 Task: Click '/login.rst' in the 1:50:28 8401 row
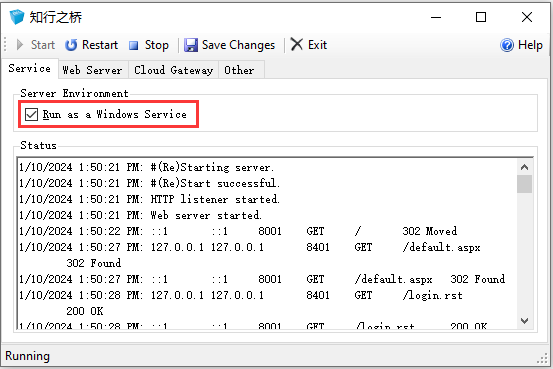(432, 295)
